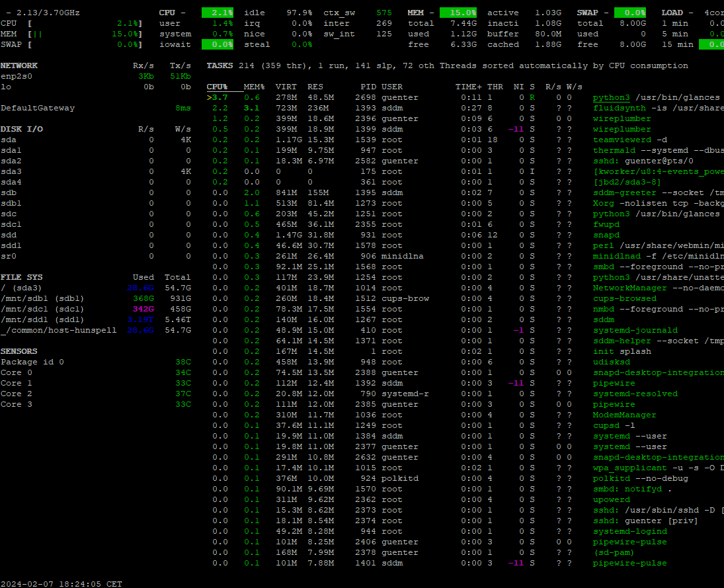Click the VIRT column header
Image resolution: width=724 pixels, height=588 pixels.
[x=286, y=87]
